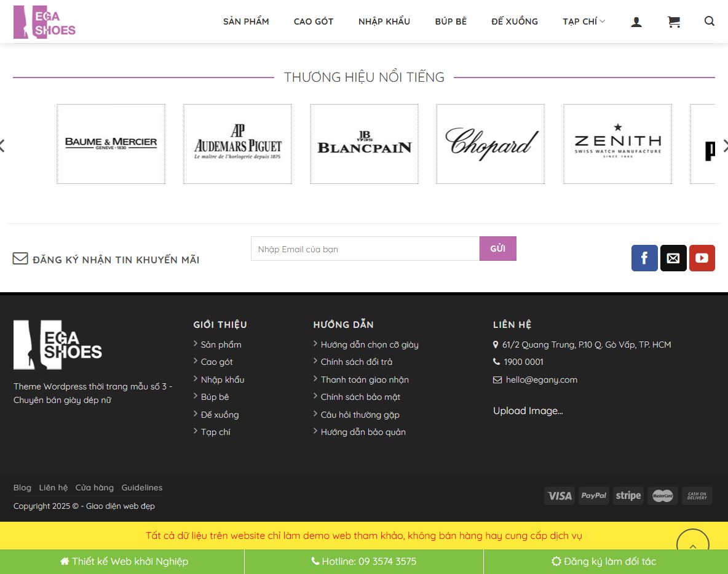Click the email envelope social button

coord(673,258)
